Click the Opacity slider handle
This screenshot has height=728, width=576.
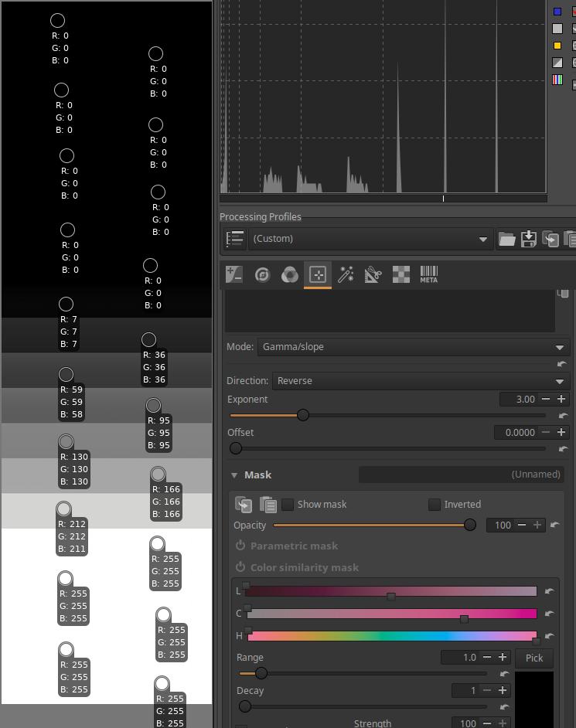(x=469, y=526)
